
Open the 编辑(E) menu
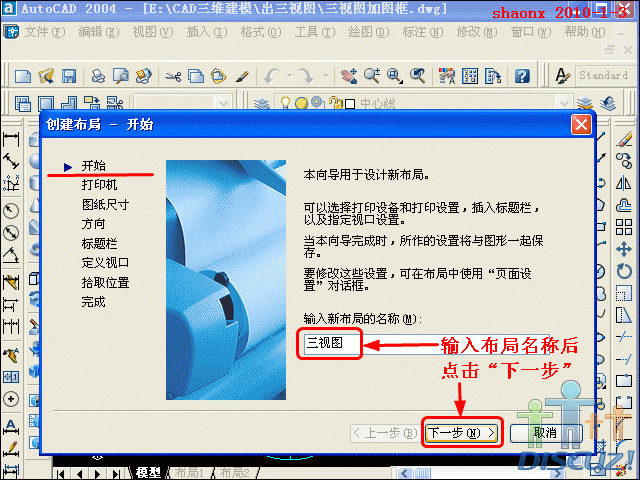tap(98, 32)
